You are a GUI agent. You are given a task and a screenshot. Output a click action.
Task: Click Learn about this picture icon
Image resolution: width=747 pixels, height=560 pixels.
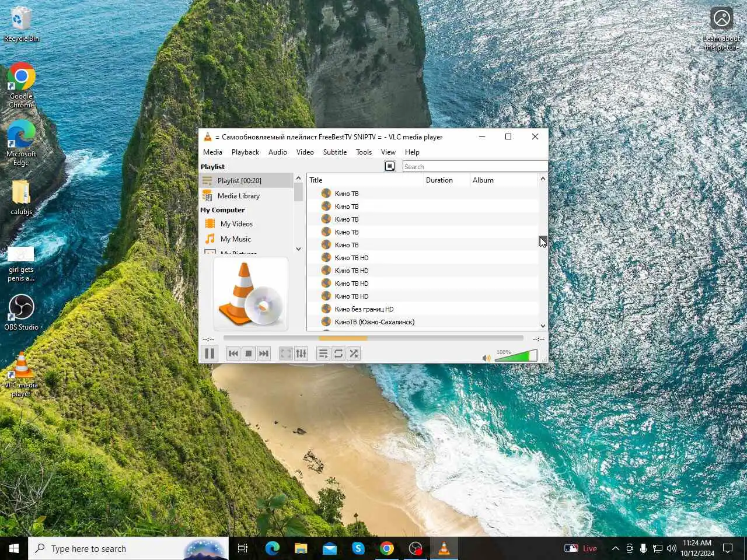point(721,28)
